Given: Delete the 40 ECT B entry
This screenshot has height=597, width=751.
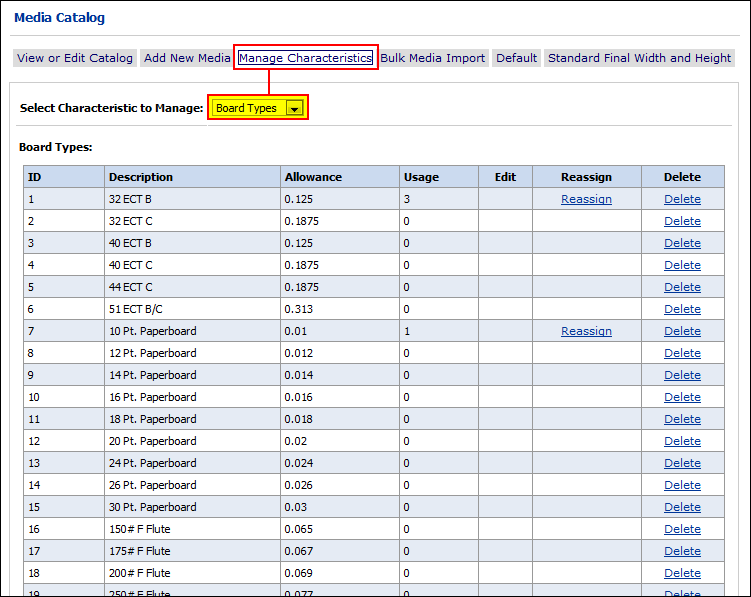Looking at the screenshot, I should 682,243.
